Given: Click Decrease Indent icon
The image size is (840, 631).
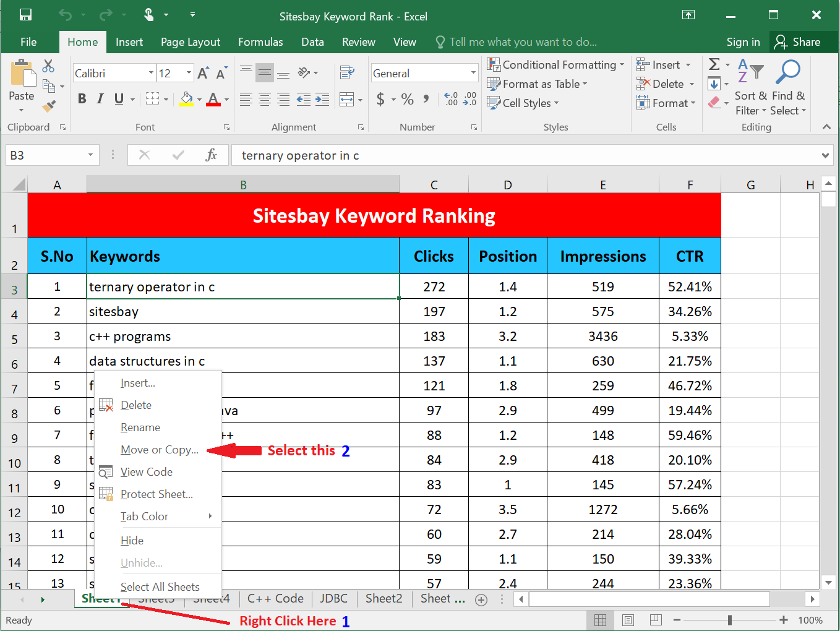Looking at the screenshot, I should (304, 99).
